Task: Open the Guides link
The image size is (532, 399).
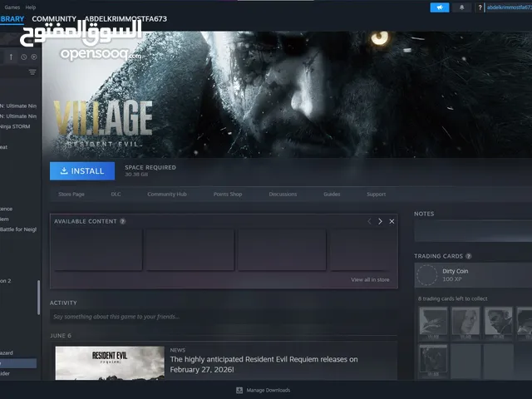Action: tap(332, 194)
